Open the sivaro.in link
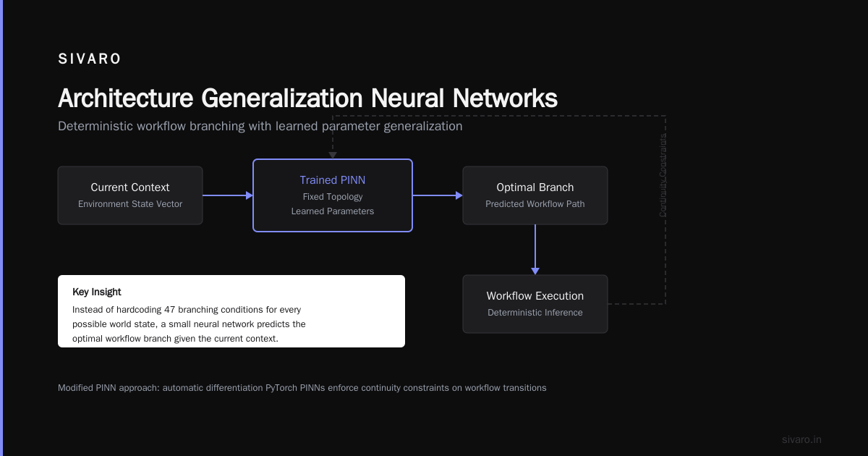The image size is (868, 456). pos(801,439)
